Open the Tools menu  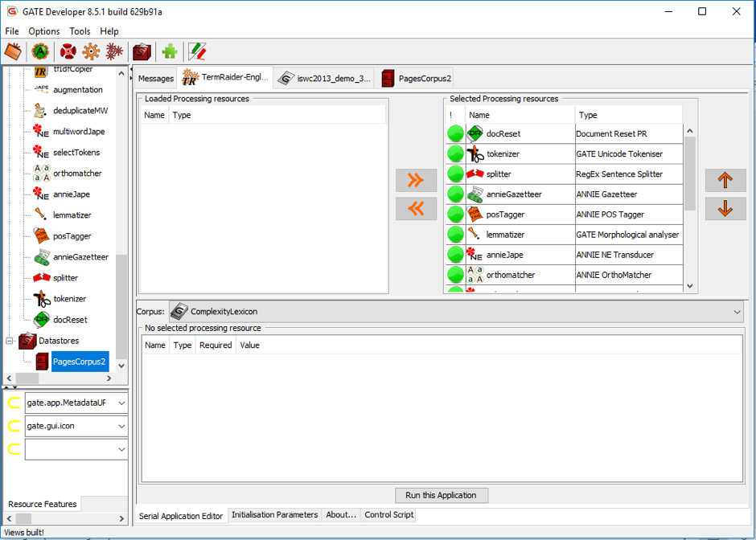[x=80, y=31]
